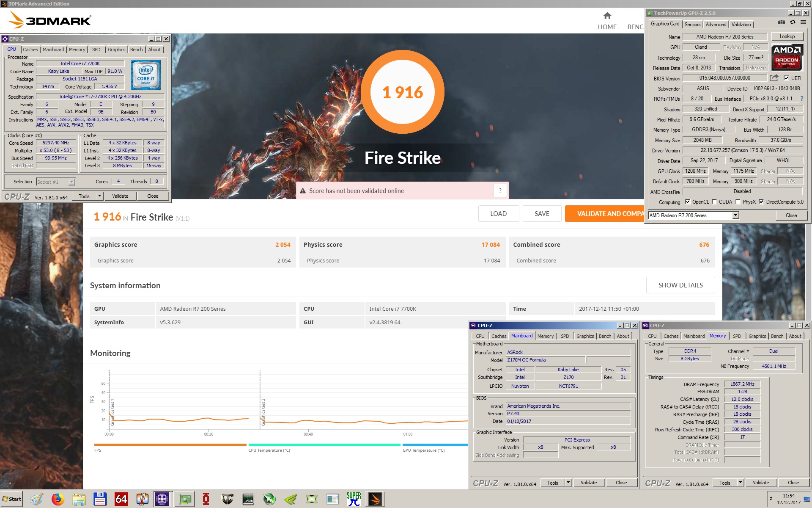Open SPD tab in the Memory CPU-Z window
The width and height of the screenshot is (812, 508).
[737, 336]
